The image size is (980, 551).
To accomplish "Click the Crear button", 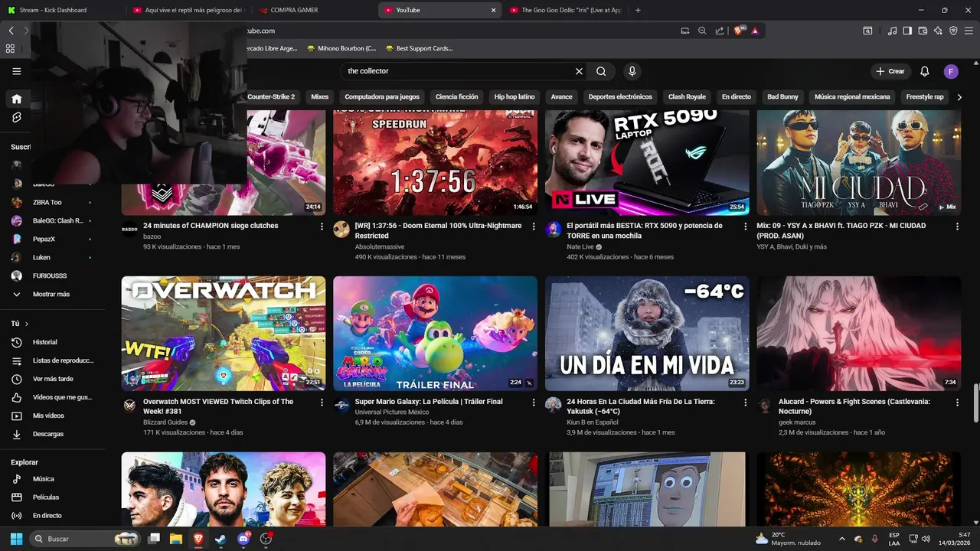I will (890, 71).
